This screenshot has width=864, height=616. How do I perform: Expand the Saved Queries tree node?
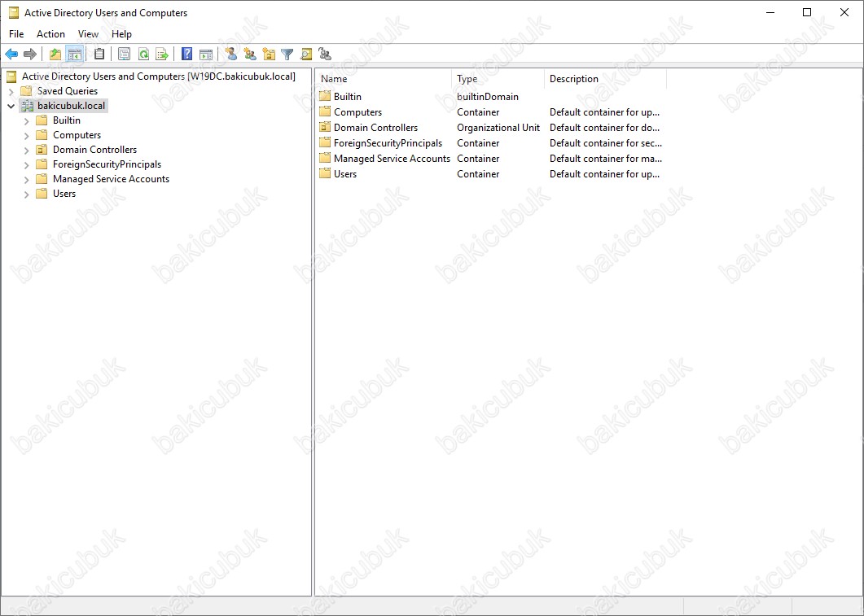point(11,91)
